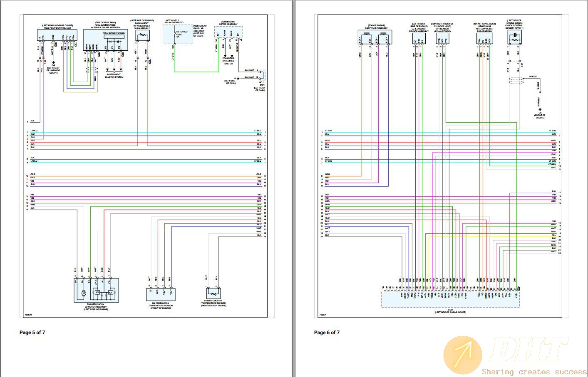Screen dimensions: 588x377
Task: Click the VVT sensor connector box
Action: [x=442, y=39]
